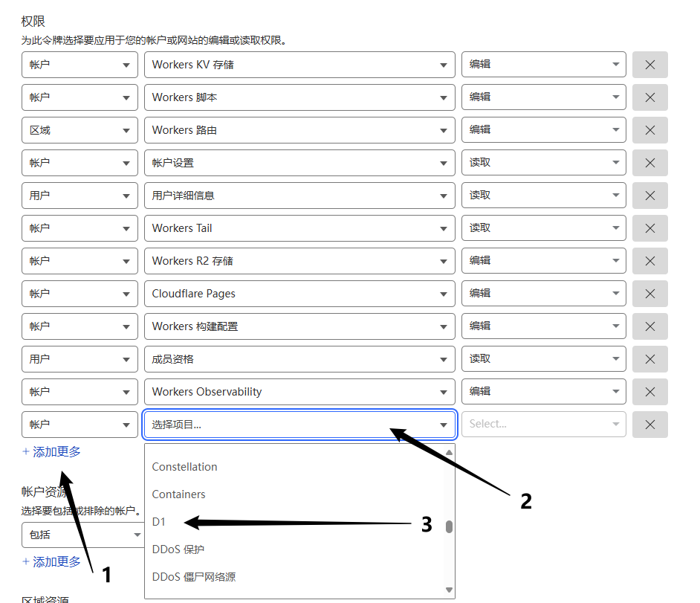The height and width of the screenshot is (603, 700).
Task: Open the 区域 scope dropdown for Workers 路由
Action: pos(80,130)
